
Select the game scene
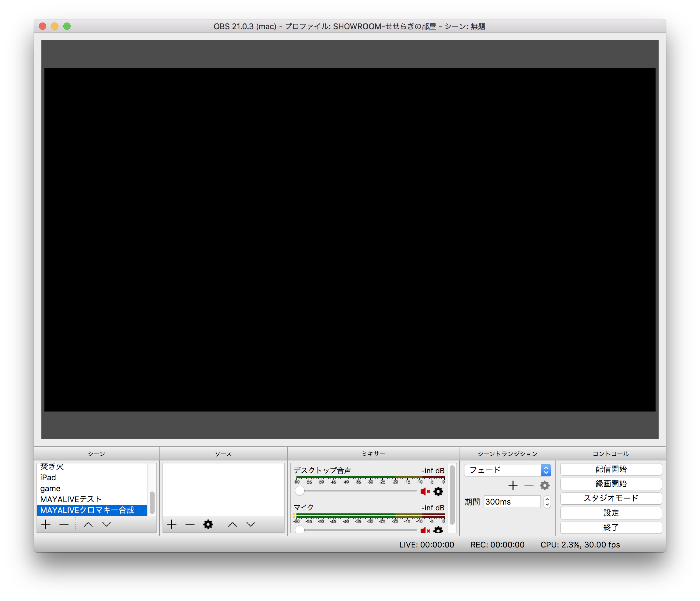92,488
